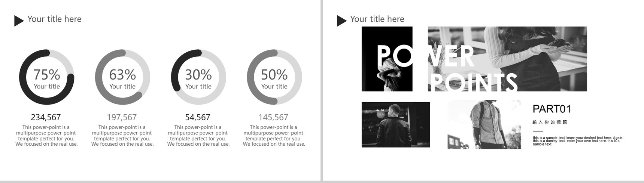Select the 234,567 number text

coord(46,117)
